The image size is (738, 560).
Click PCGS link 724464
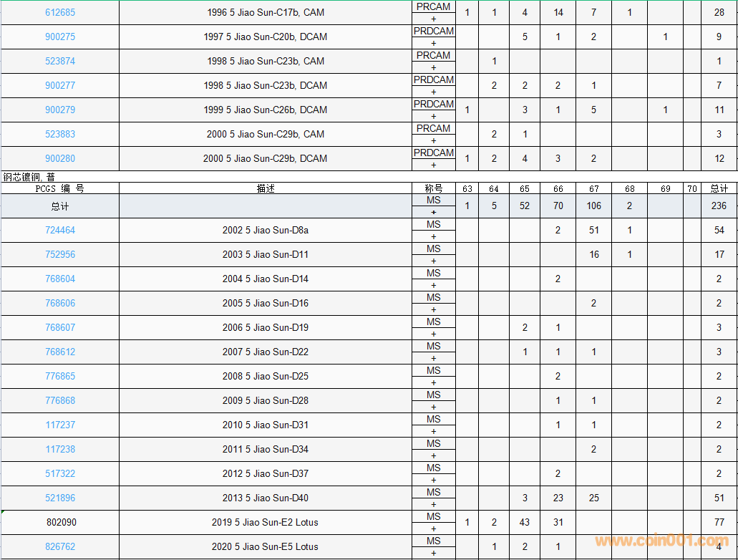(x=60, y=230)
